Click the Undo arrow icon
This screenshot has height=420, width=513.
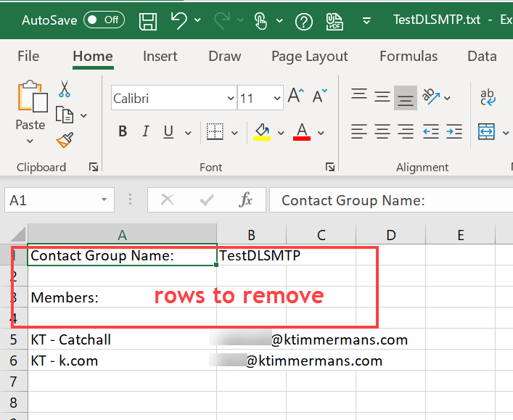point(179,20)
